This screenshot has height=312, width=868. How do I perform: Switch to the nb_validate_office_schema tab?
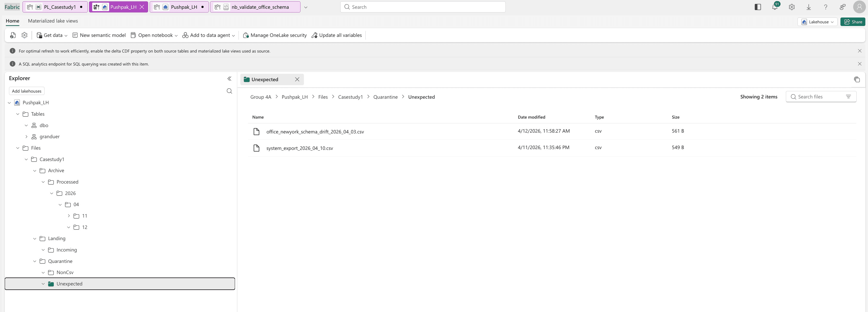click(255, 7)
